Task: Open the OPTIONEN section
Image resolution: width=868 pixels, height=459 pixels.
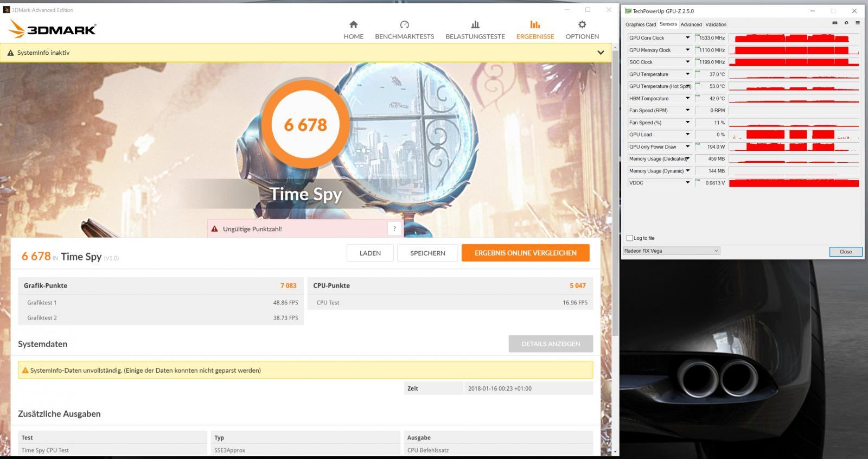Action: [x=582, y=30]
